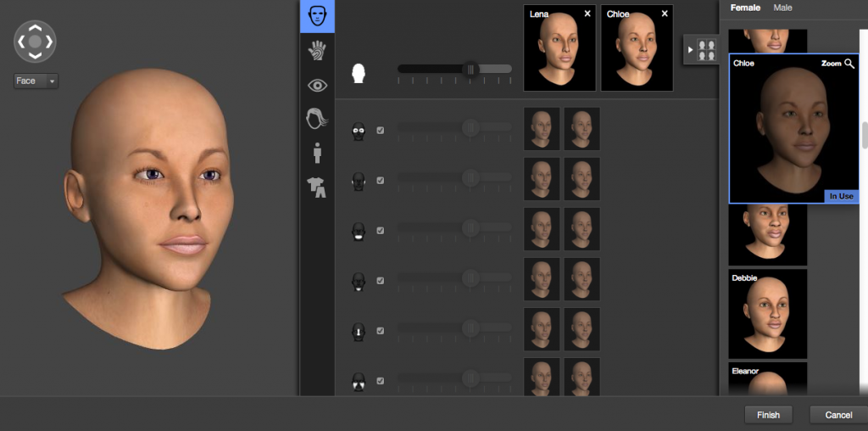Select the large Chloe library card

(793, 128)
